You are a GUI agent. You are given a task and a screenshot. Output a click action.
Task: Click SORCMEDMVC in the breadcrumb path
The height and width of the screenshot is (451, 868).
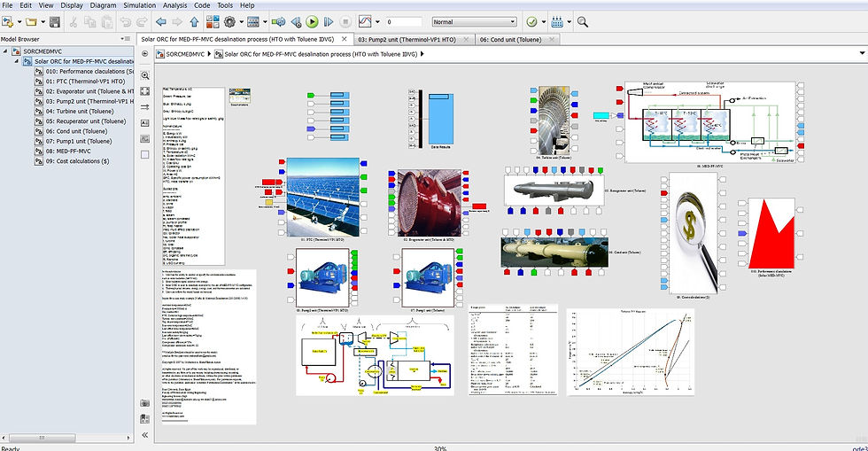tap(185, 54)
